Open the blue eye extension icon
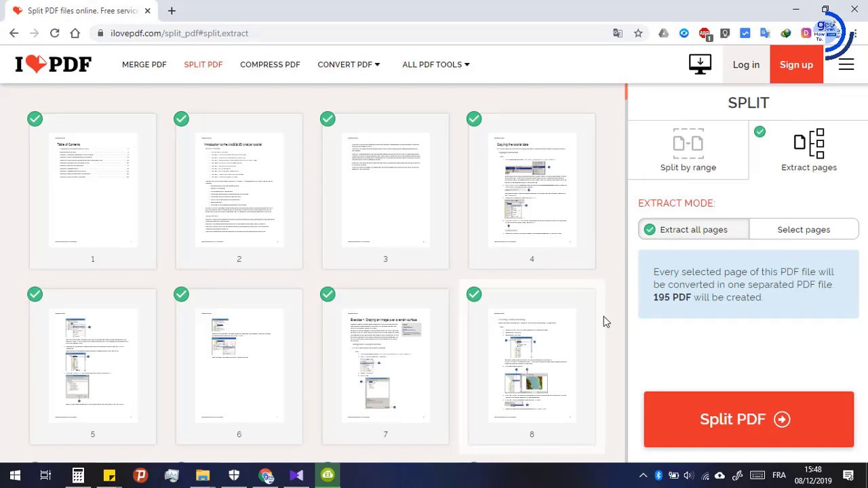 684,33
